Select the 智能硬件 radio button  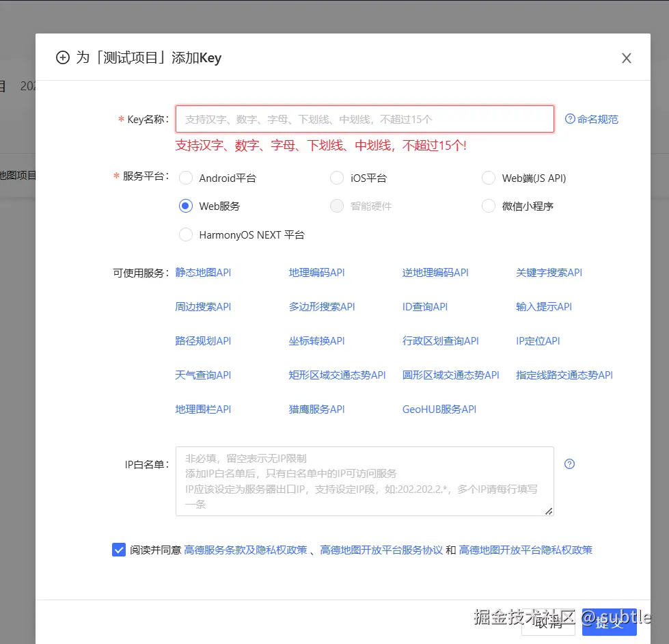click(x=337, y=206)
